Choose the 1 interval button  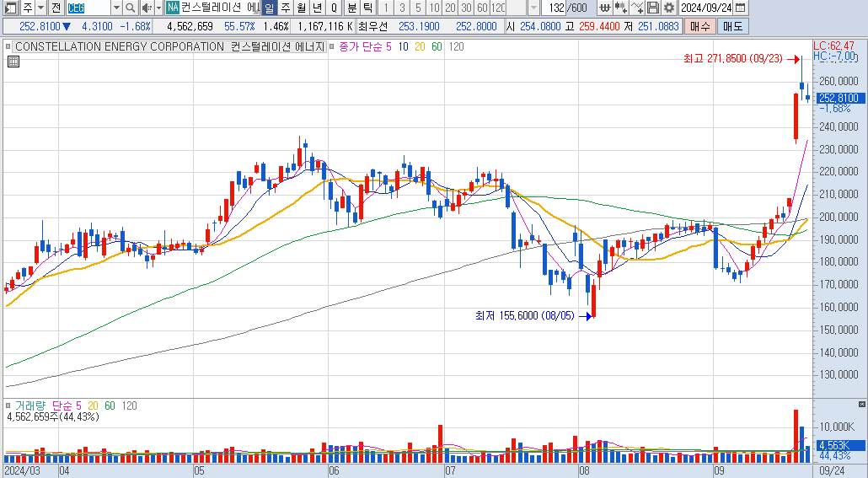click(386, 8)
